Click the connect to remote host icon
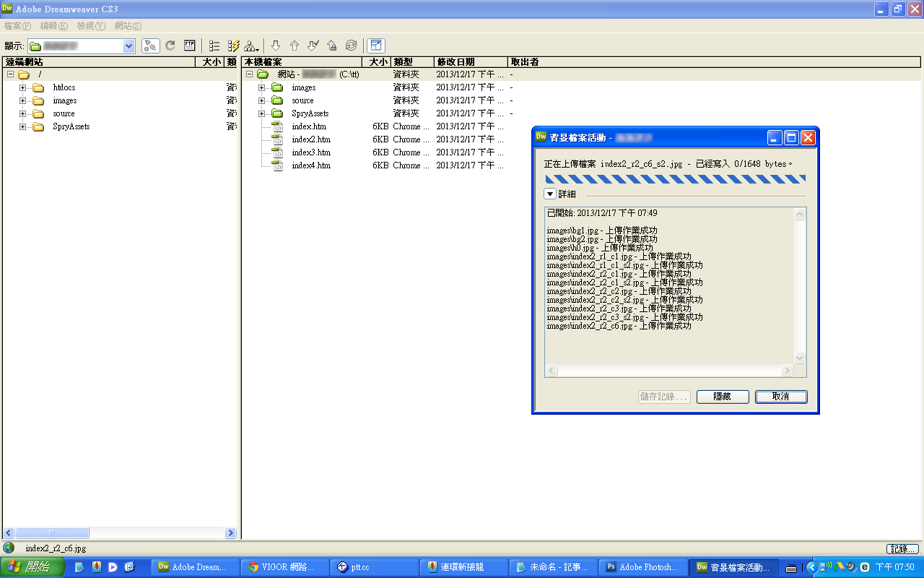Image resolution: width=924 pixels, height=578 pixels. tap(151, 46)
